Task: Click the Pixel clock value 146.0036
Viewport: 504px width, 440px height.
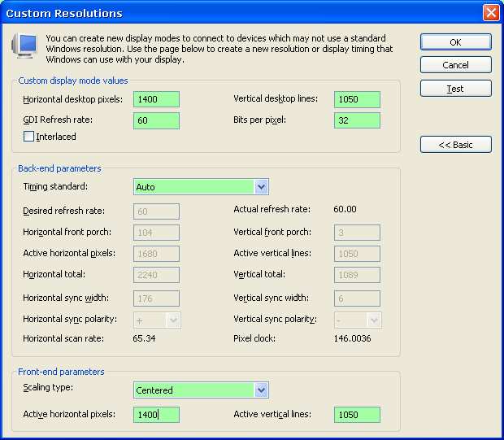Action: (352, 338)
